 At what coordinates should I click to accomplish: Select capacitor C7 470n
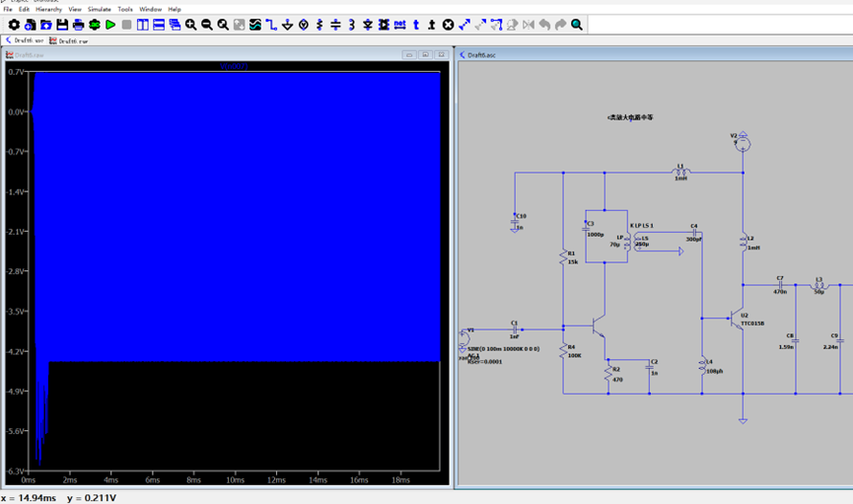pyautogui.click(x=780, y=285)
